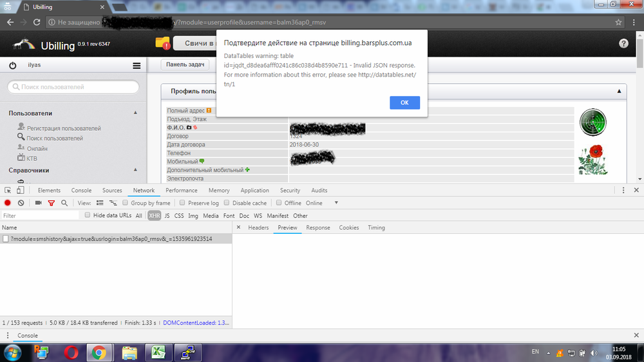Image resolution: width=644 pixels, height=362 pixels.
Task: Clear the network log in DevTools
Action: click(x=21, y=203)
